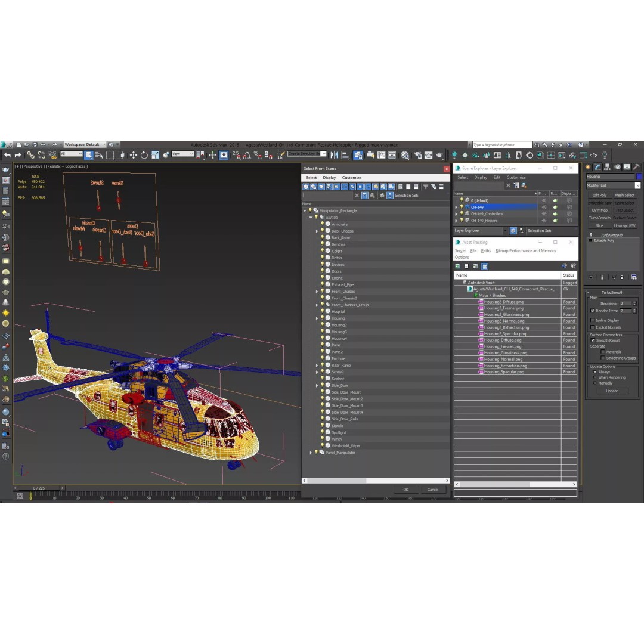Open the Hierarchy command panel tab
This screenshot has height=644, width=644.
(608, 167)
